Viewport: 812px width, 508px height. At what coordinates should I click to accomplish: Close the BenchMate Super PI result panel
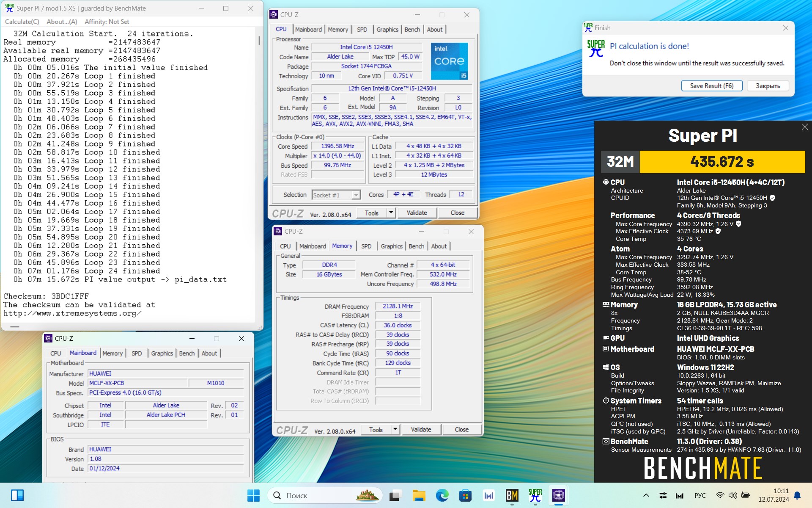tap(804, 127)
